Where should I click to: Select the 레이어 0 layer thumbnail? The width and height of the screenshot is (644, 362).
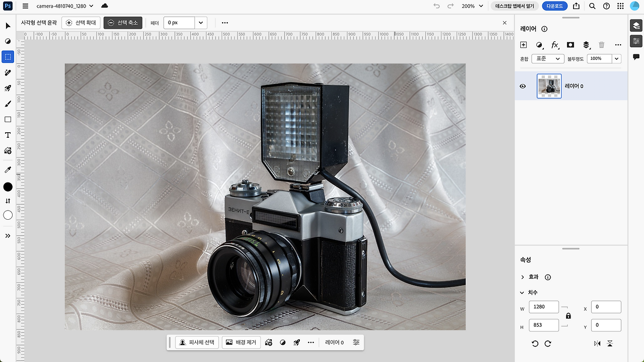pyautogui.click(x=549, y=86)
